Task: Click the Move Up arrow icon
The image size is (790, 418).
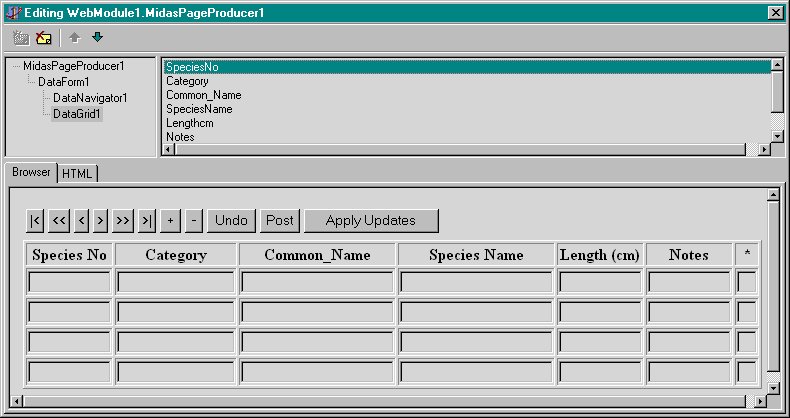Action: pyautogui.click(x=76, y=38)
